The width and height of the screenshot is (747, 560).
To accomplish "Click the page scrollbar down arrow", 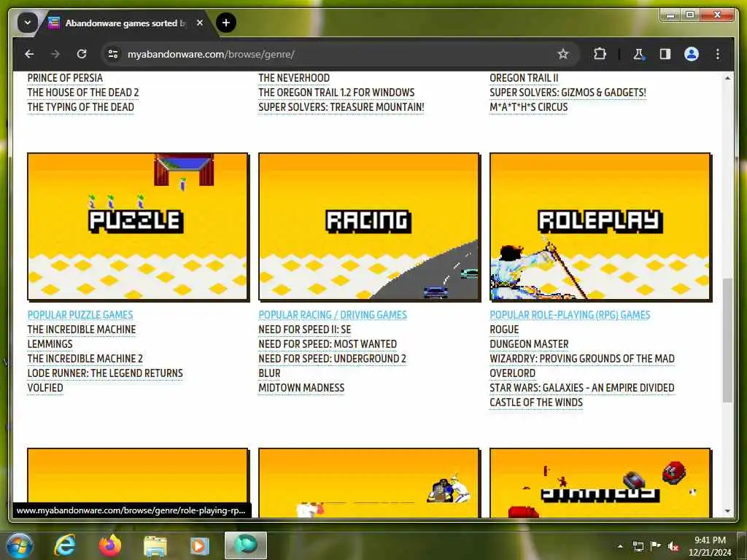I will click(x=727, y=511).
